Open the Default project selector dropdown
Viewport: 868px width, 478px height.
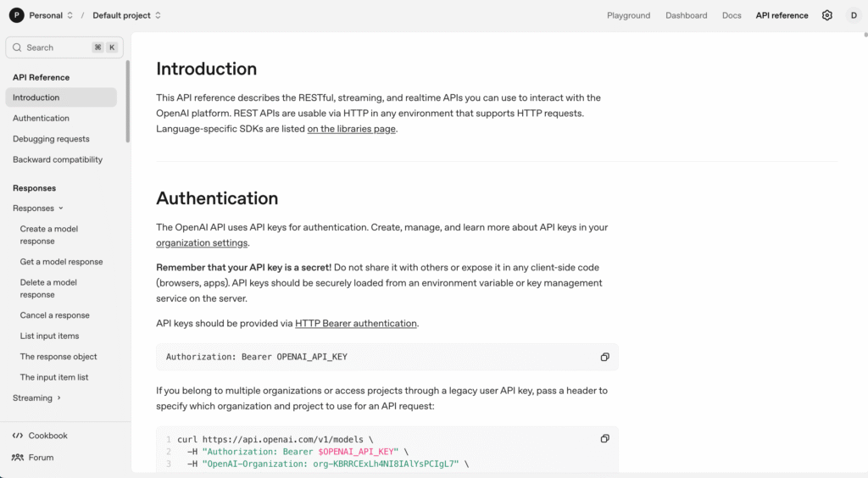[x=158, y=15]
